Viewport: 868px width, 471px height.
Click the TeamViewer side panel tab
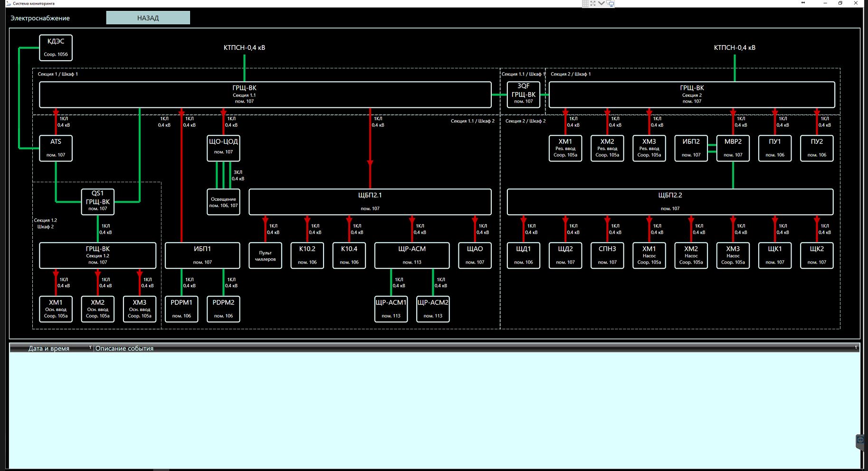pyautogui.click(x=860, y=441)
